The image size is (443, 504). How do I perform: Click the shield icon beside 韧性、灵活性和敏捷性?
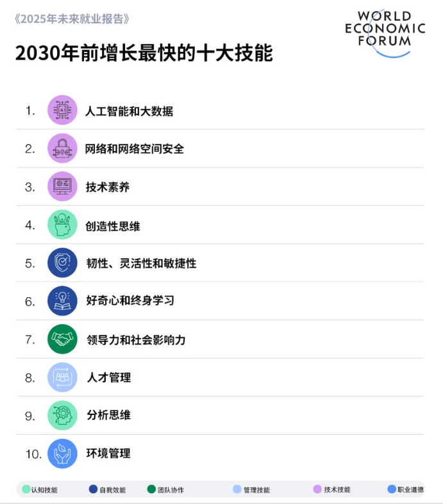pos(62,263)
